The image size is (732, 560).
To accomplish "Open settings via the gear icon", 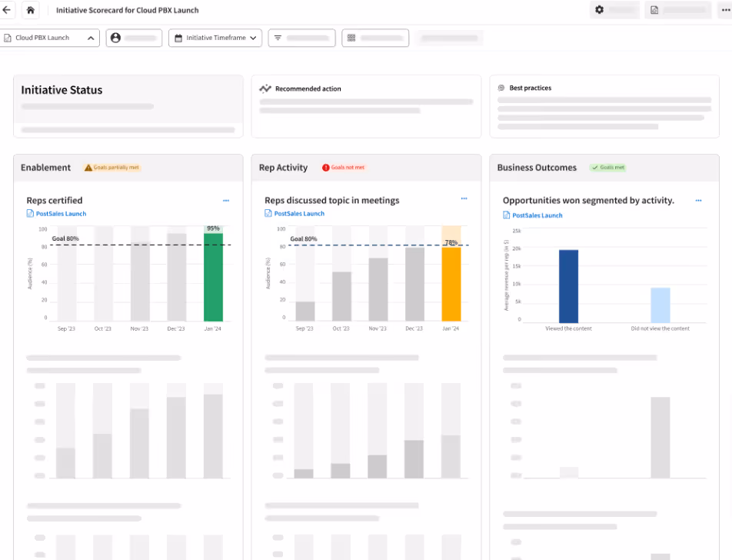I will 600,10.
